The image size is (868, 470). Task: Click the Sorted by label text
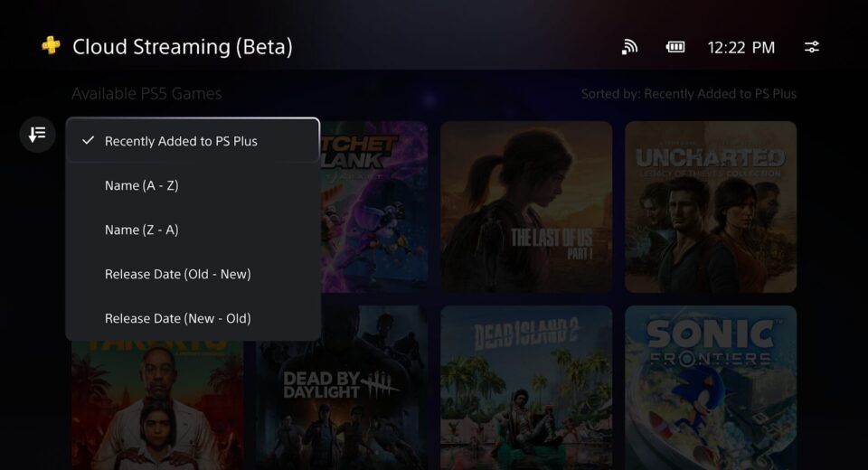coord(689,94)
